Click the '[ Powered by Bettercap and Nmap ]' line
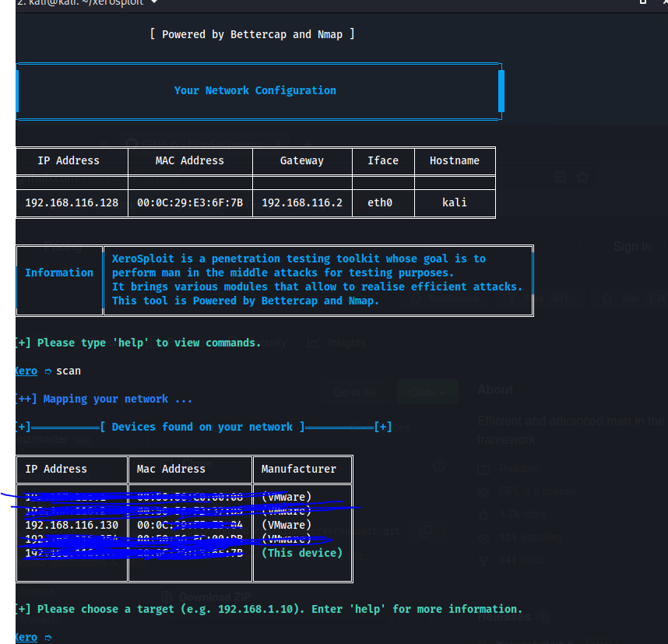 [251, 34]
